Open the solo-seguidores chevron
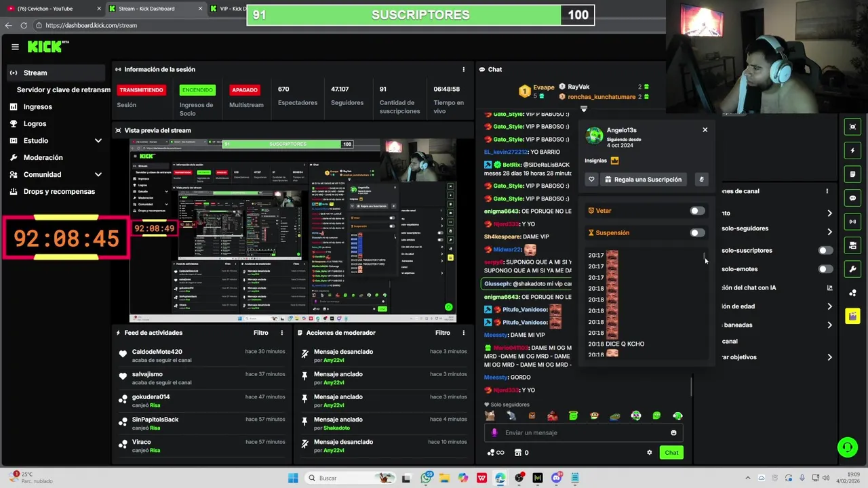This screenshot has height=488, width=868. 829,232
